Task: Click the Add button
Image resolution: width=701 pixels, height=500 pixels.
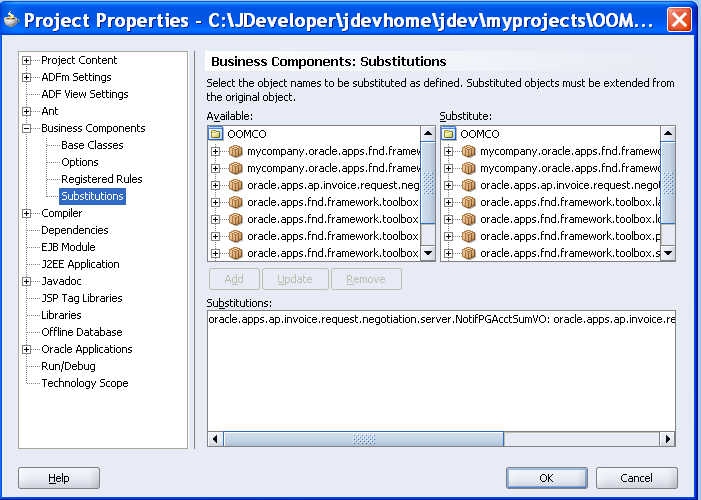Action: coord(234,279)
